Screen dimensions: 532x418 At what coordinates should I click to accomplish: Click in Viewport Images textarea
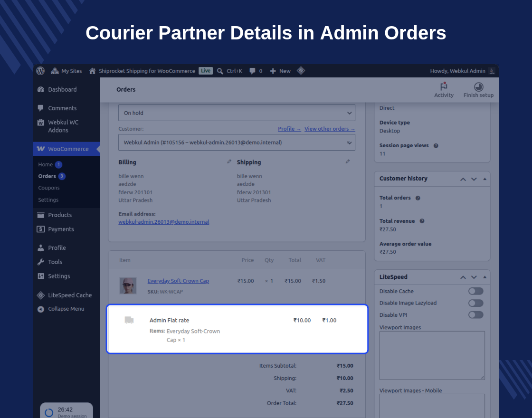click(432, 356)
